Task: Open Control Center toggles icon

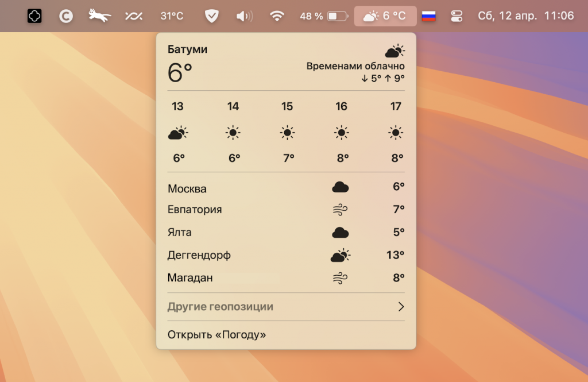Action: click(457, 16)
